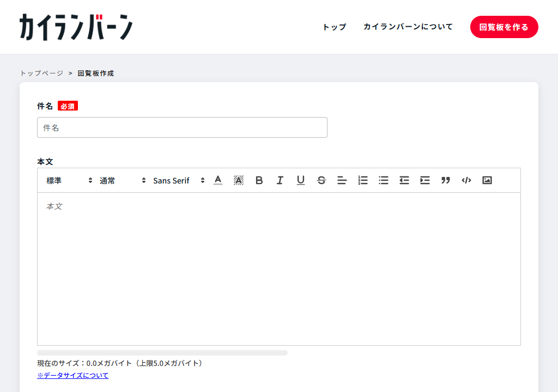
Task: Go to トップ in navigation menu
Action: coord(334,27)
